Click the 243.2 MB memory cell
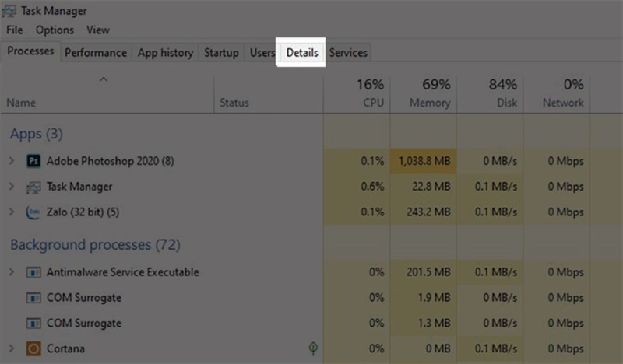The image size is (623, 364). [x=423, y=212]
